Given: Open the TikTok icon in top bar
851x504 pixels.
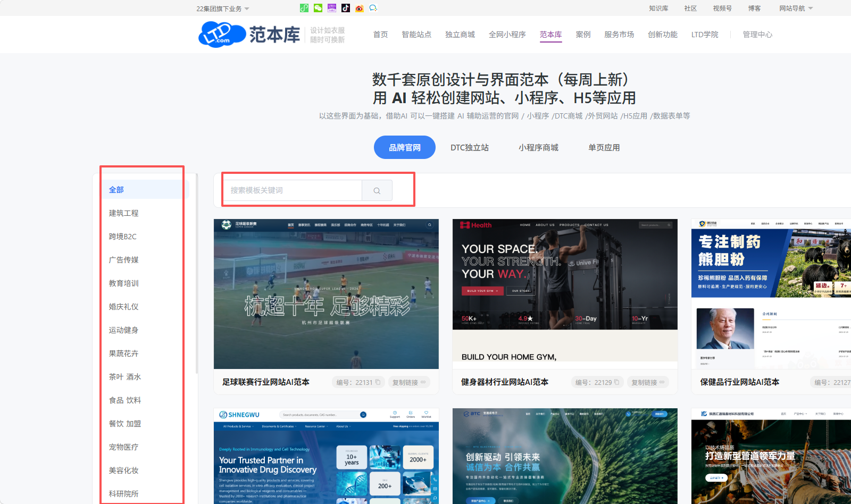Looking at the screenshot, I should (x=346, y=8).
